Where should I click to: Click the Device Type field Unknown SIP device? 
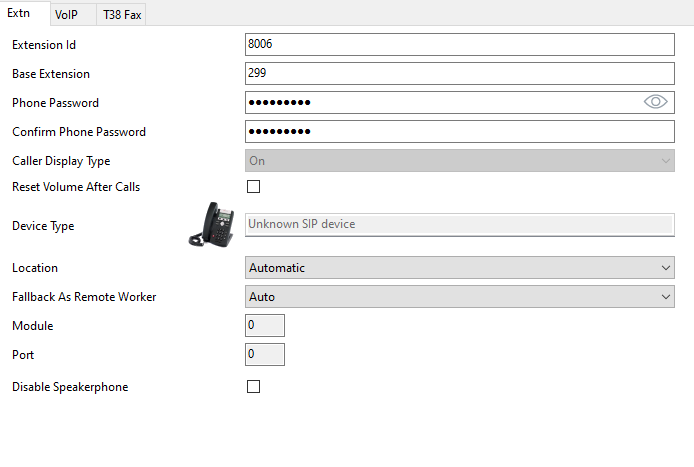[x=460, y=225]
